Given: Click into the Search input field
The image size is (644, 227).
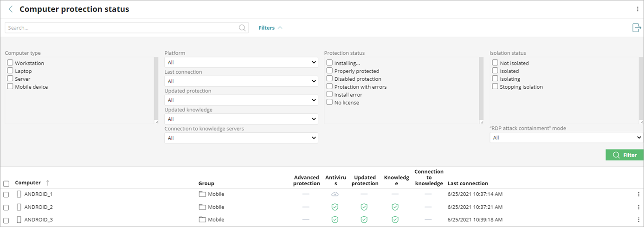Looking at the screenshot, I should tap(121, 28).
